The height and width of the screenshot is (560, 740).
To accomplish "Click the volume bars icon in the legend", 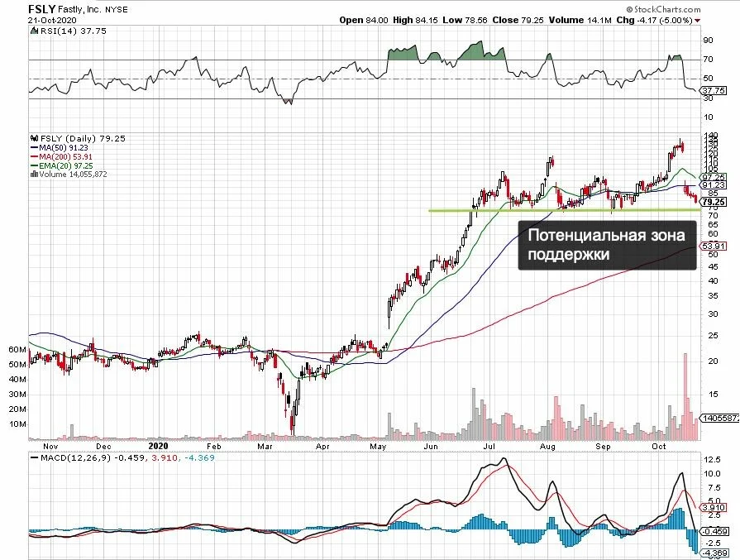I will pyautogui.click(x=34, y=175).
